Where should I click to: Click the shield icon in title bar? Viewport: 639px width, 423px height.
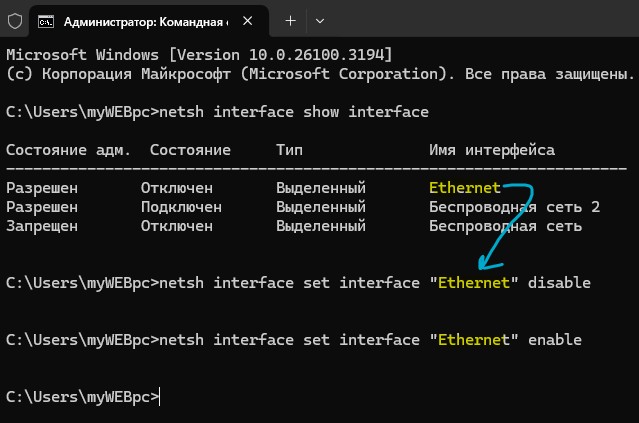[15, 21]
